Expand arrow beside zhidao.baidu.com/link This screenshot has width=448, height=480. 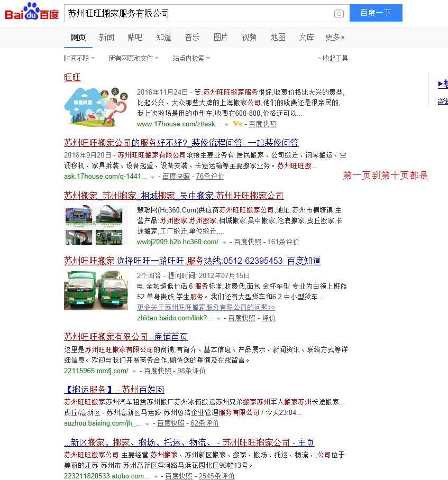coord(218,319)
